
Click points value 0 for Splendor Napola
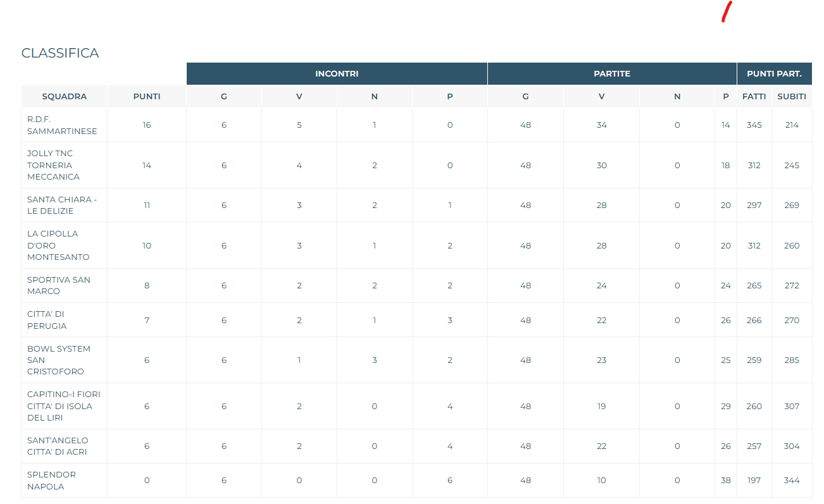pyautogui.click(x=147, y=481)
